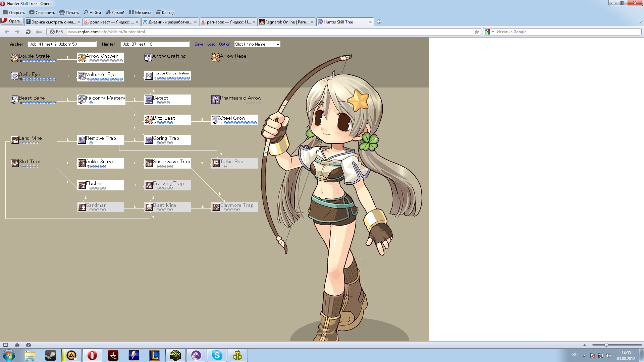Switch to the Эврика смотреть онла... tab
This screenshot has width=644, height=362.
53,22
